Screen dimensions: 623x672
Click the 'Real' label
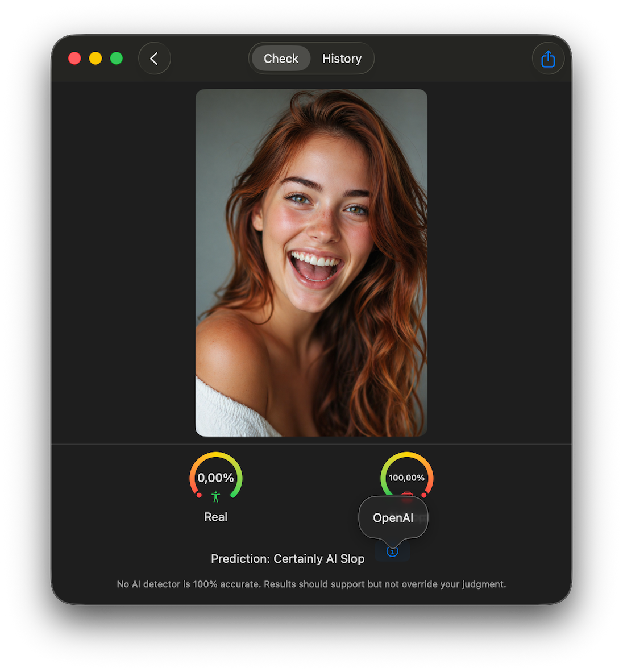(215, 517)
